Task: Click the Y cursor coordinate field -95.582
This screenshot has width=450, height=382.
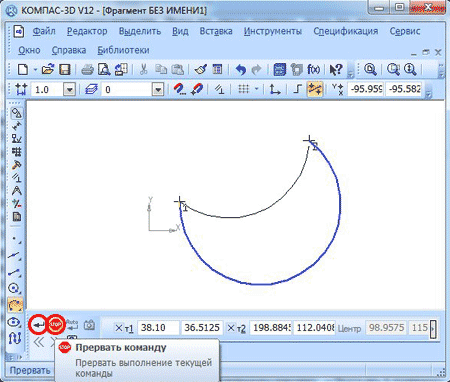Action: 404,89
